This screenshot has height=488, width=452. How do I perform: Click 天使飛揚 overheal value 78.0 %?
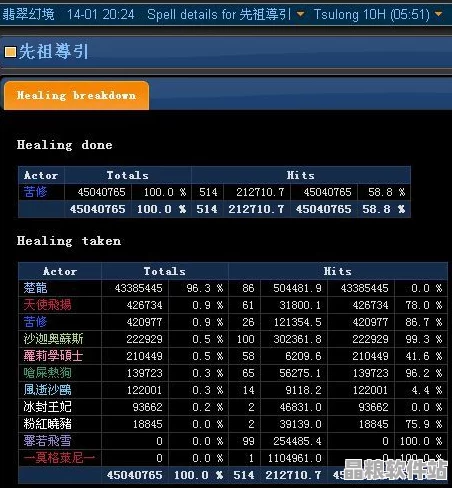424,305
